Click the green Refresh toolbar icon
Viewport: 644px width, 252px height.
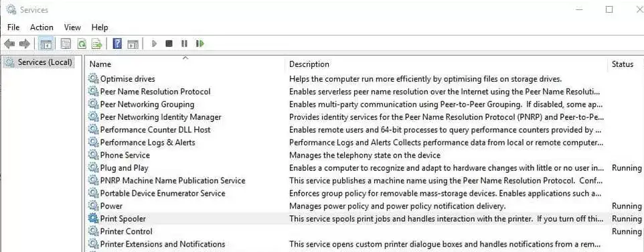coord(82,44)
